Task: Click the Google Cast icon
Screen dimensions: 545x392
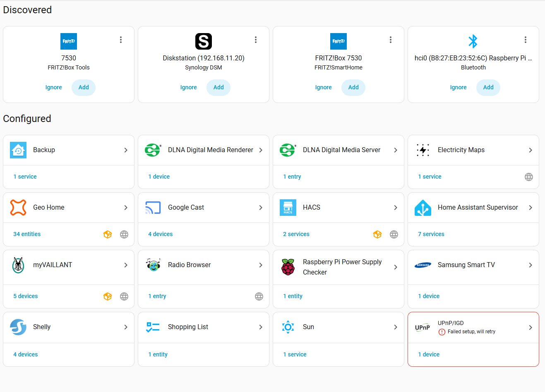Action: click(x=153, y=208)
